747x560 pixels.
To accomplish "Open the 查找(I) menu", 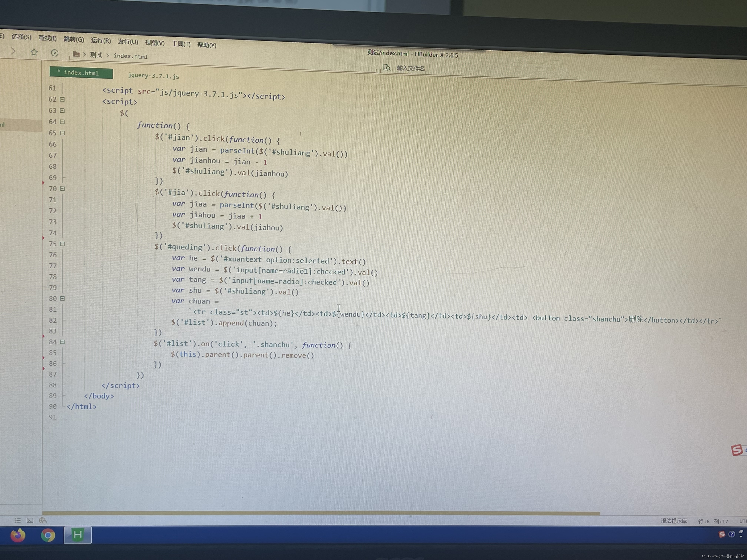I will point(47,38).
